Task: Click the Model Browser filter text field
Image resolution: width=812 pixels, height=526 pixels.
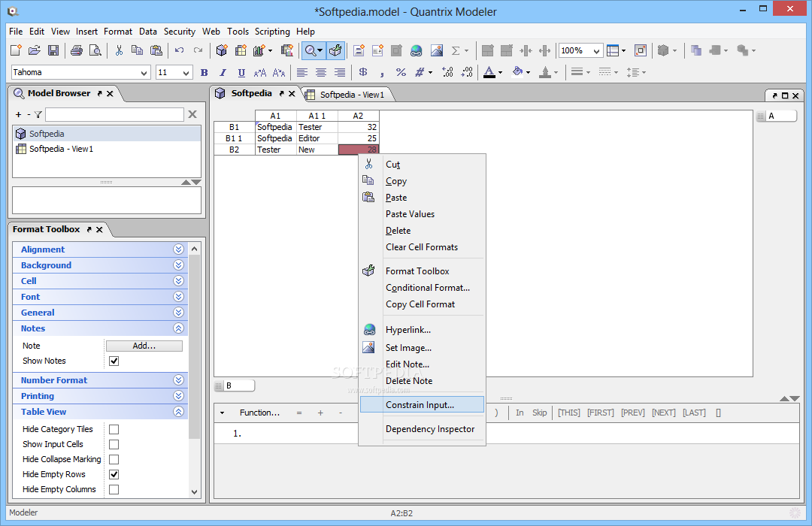Action: (x=114, y=114)
